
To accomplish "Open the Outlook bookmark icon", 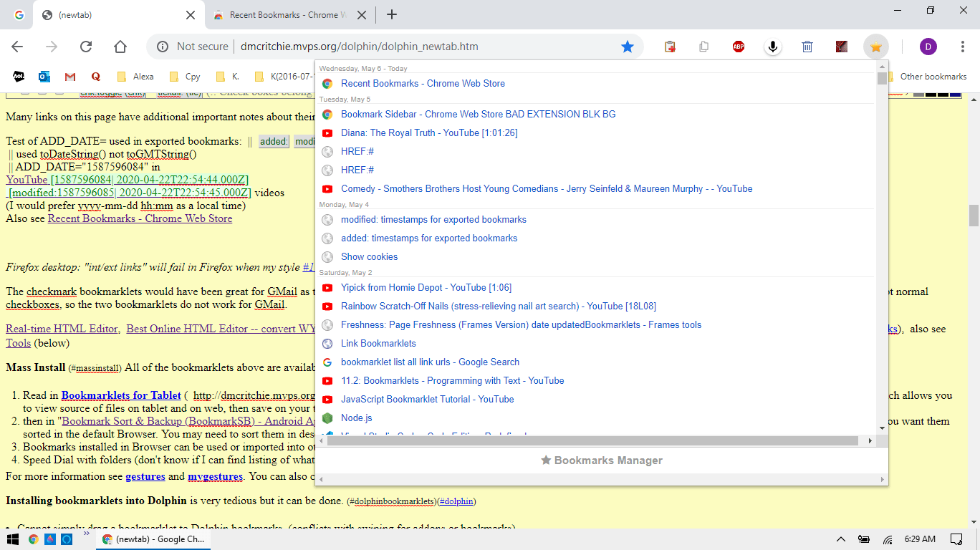I will 43,76.
